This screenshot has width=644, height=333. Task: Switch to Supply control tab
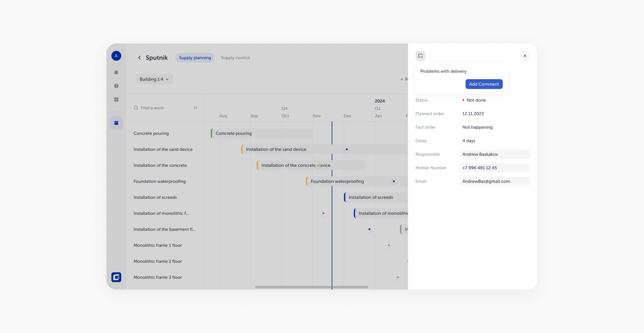click(x=235, y=58)
